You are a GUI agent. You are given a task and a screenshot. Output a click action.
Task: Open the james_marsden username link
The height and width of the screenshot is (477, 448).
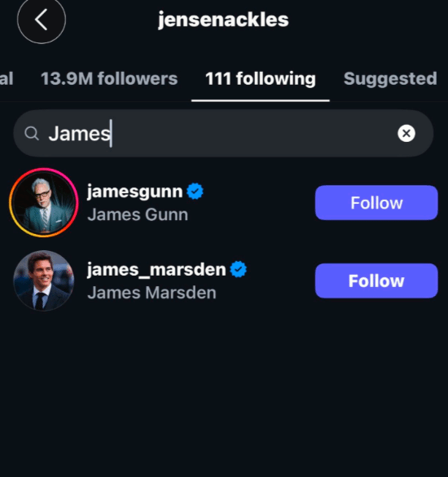pyautogui.click(x=156, y=270)
